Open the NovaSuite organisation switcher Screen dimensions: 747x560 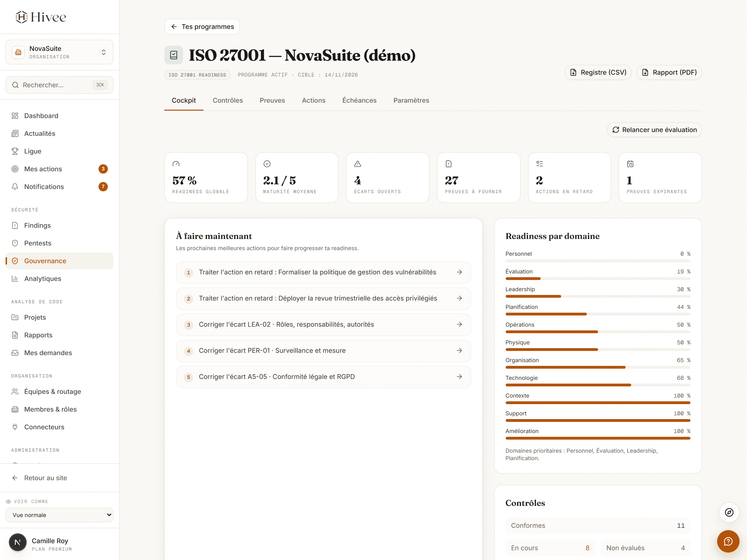click(60, 52)
